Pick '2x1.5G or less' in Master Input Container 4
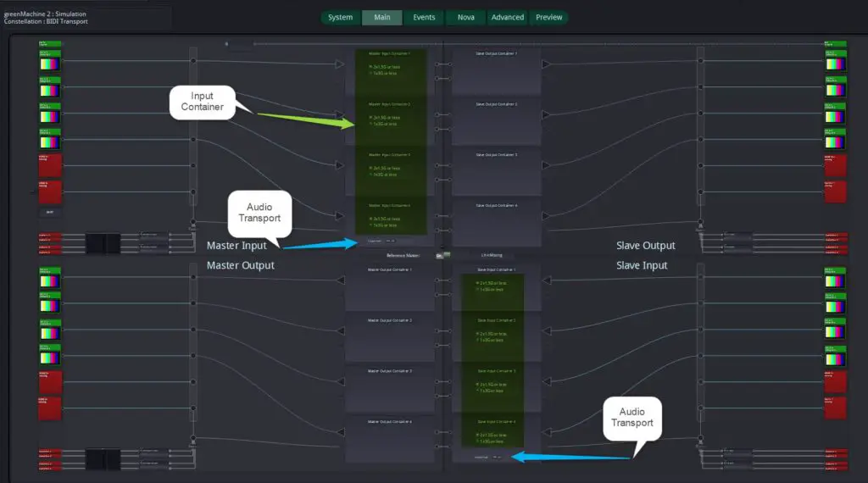This screenshot has height=483, width=868. [x=384, y=219]
